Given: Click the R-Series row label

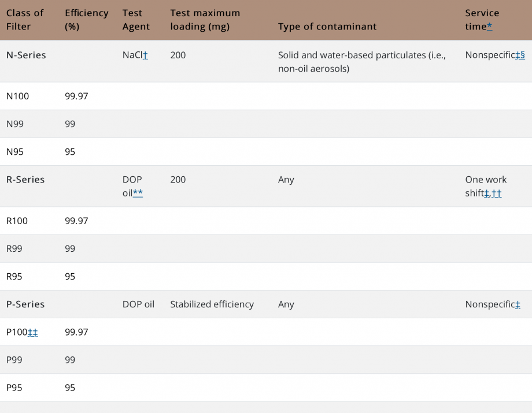Looking at the screenshot, I should pyautogui.click(x=25, y=180).
